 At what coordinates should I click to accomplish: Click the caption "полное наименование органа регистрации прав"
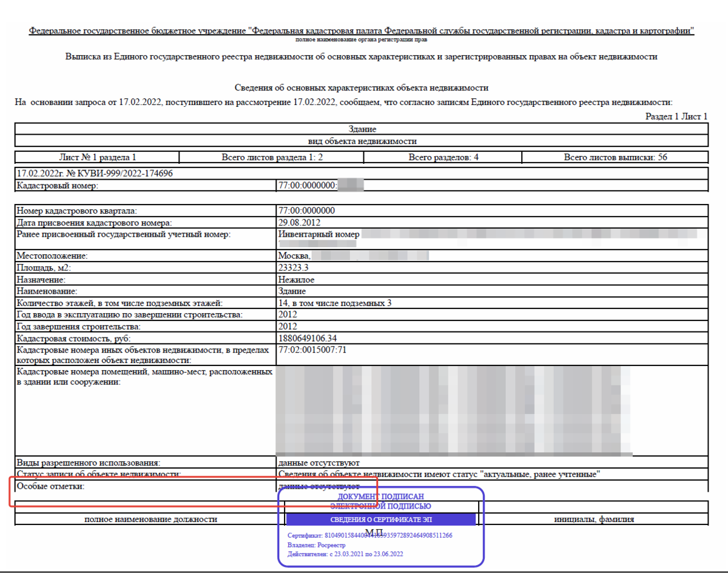(x=361, y=39)
